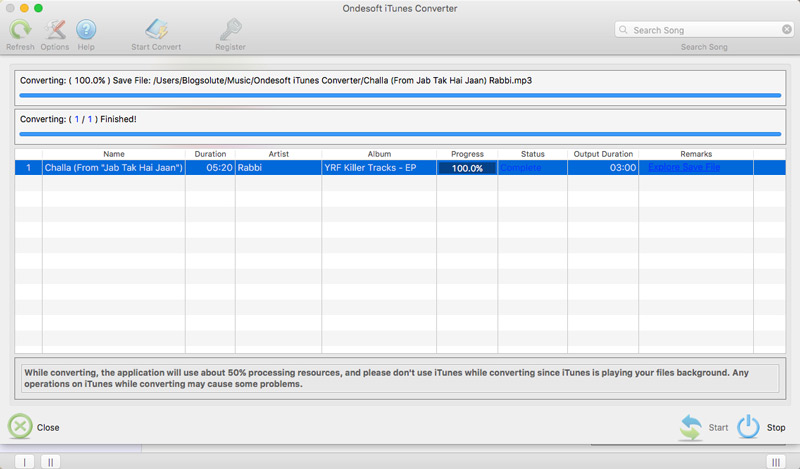Click the Status column header

[533, 154]
